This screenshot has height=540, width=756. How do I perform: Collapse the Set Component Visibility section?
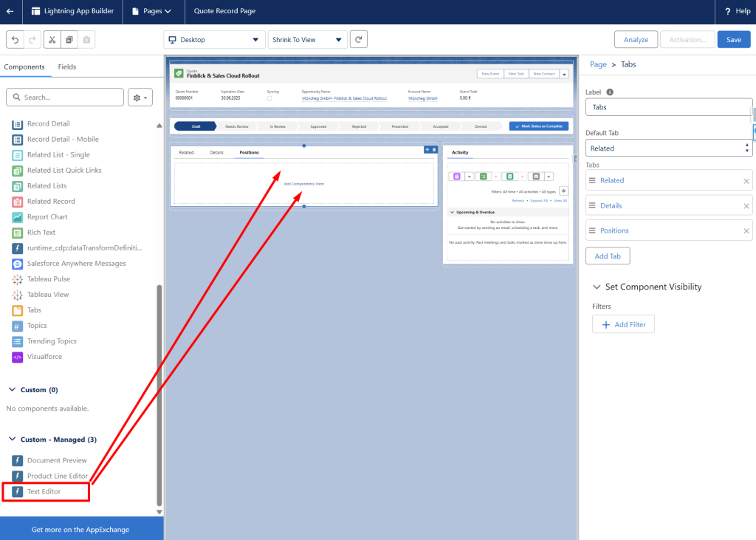(x=597, y=287)
